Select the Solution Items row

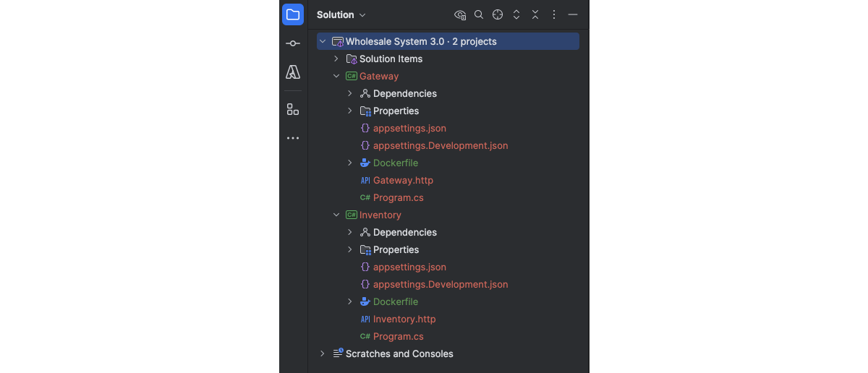pyautogui.click(x=448, y=59)
